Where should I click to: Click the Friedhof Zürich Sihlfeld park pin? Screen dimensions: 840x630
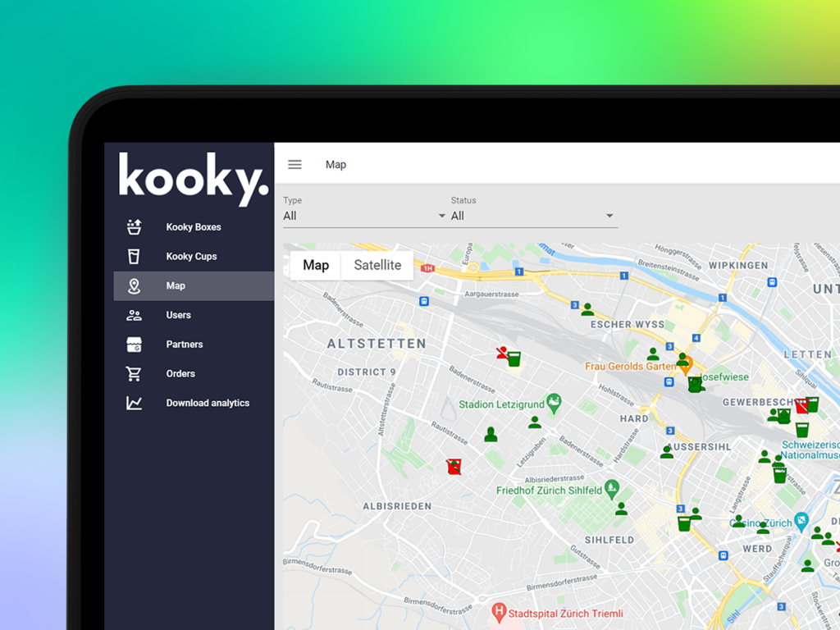(612, 489)
